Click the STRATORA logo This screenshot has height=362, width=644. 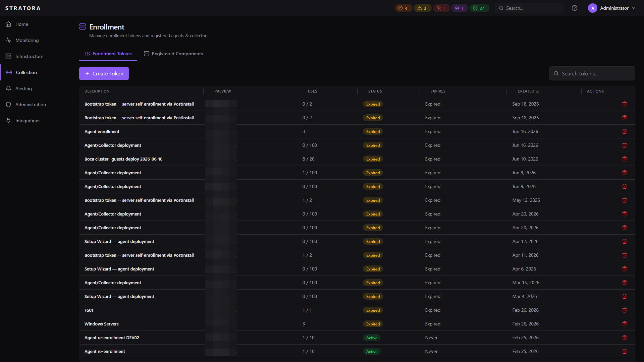(x=23, y=8)
